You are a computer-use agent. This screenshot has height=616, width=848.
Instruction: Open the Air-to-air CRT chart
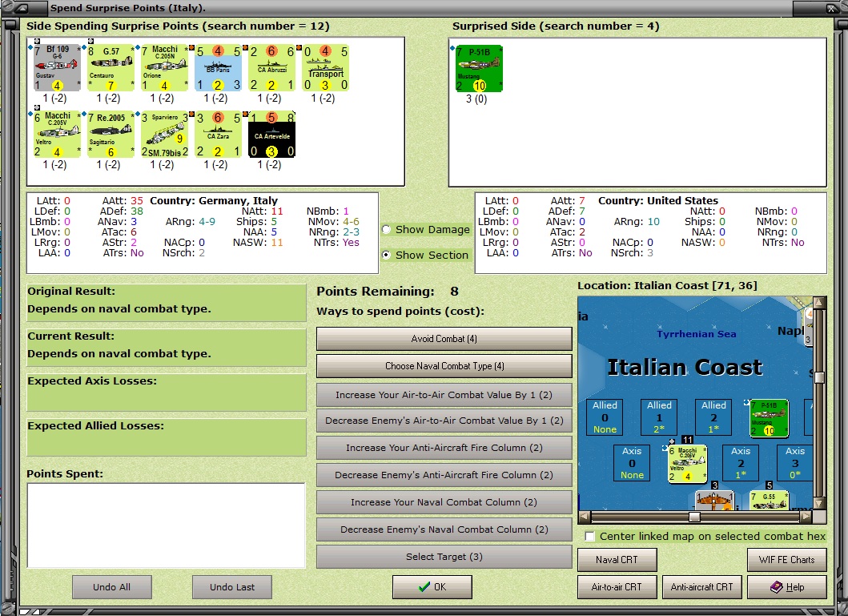pos(617,587)
